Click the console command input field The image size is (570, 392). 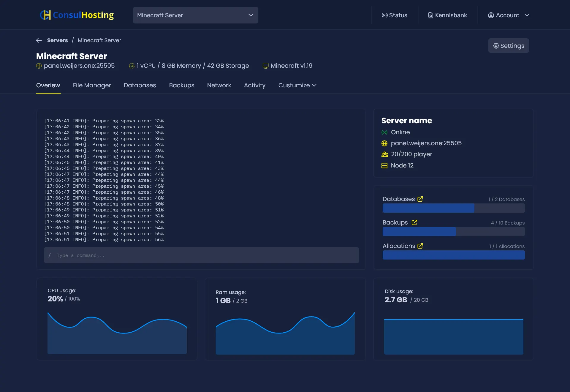tap(201, 255)
